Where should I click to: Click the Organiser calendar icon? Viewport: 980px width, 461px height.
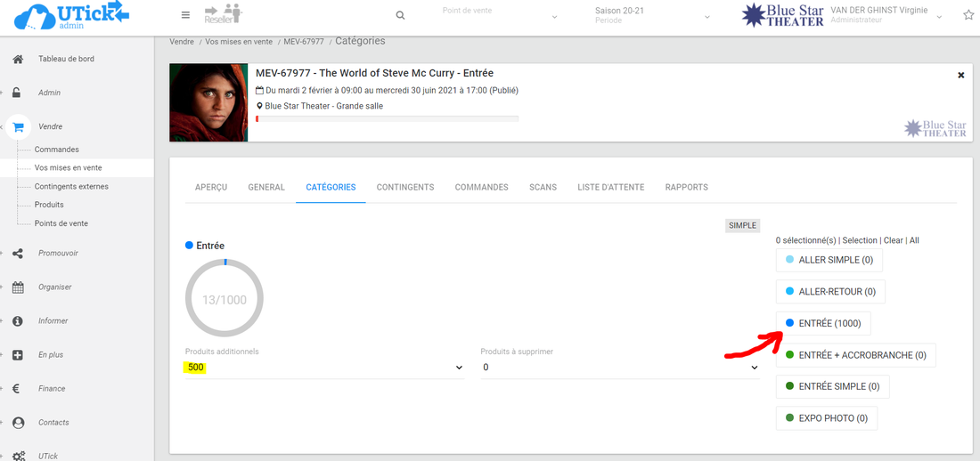[x=18, y=287]
